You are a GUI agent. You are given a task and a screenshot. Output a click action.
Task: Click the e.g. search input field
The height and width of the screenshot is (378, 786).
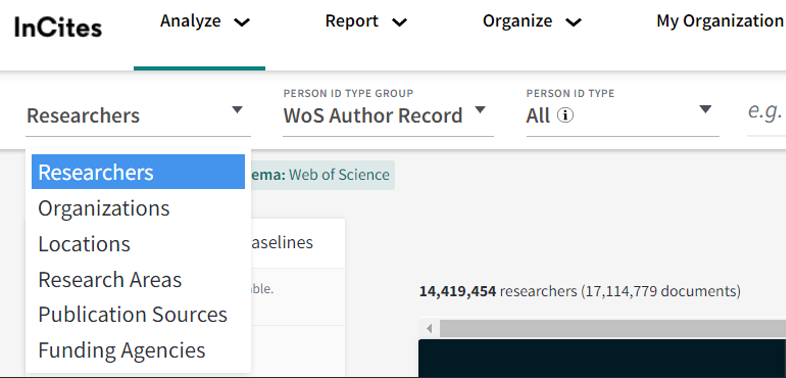coord(766,112)
